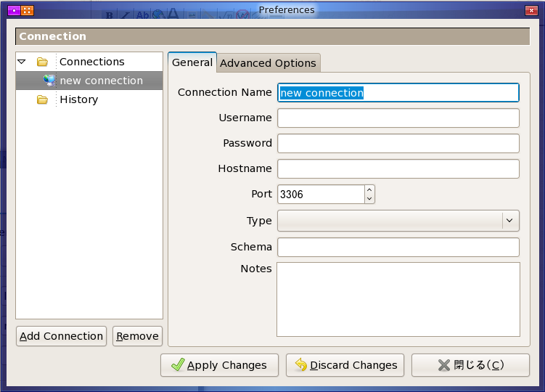The image size is (545, 392).
Task: Click the window menu icon in title bar
Action: pos(13,10)
